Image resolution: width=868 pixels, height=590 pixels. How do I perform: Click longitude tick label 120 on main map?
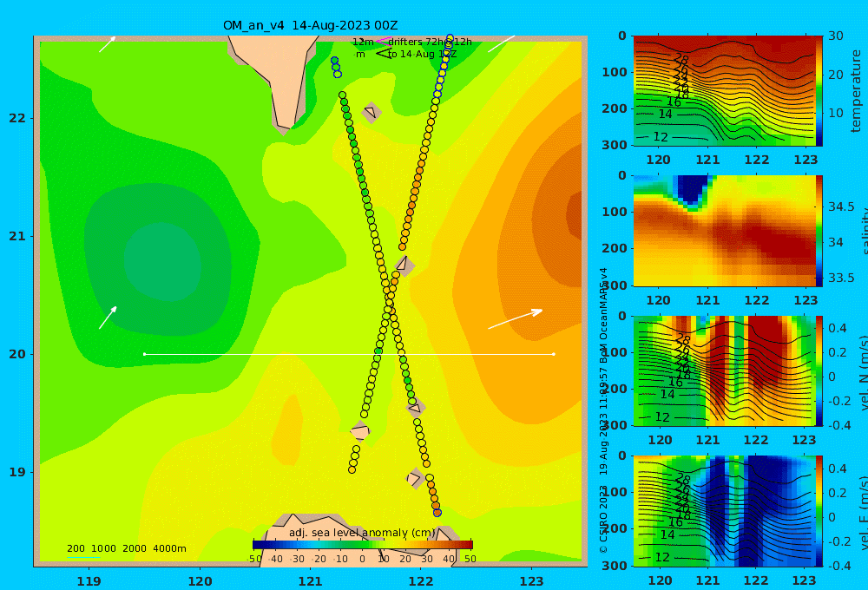point(200,581)
